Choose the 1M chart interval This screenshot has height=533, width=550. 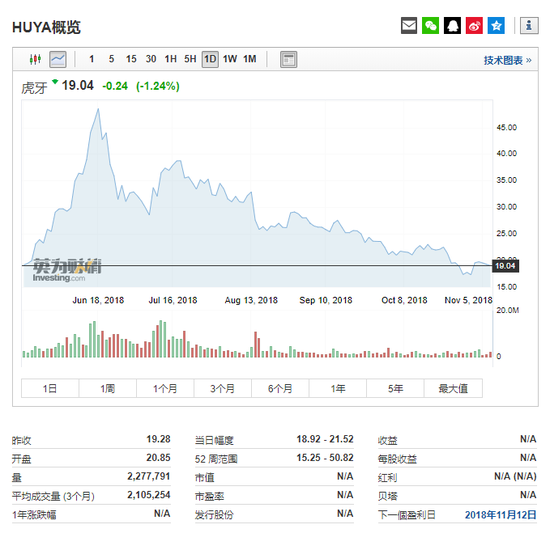[250, 59]
